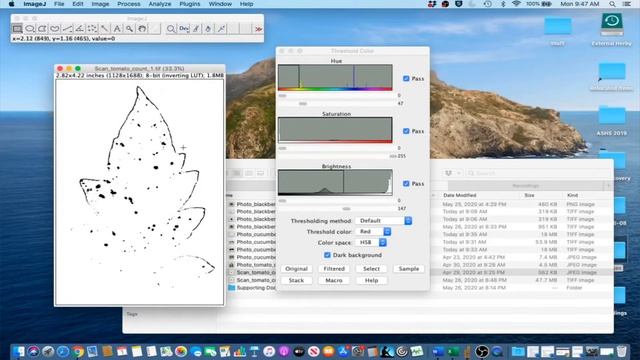The height and width of the screenshot is (360, 640).
Task: Open the More Tools red arrows menu
Action: pyautogui.click(x=258, y=29)
